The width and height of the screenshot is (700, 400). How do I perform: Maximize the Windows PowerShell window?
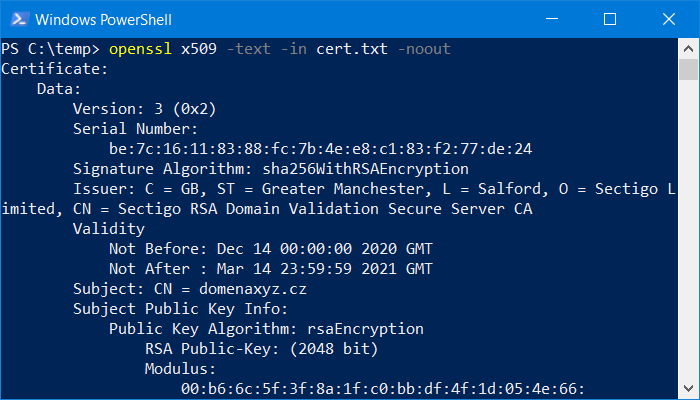(x=610, y=19)
